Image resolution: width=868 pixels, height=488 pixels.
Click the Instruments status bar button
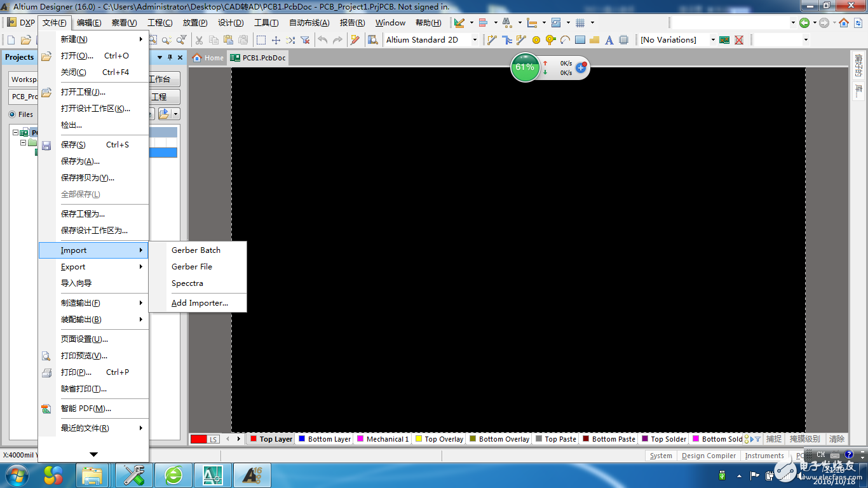tap(764, 456)
